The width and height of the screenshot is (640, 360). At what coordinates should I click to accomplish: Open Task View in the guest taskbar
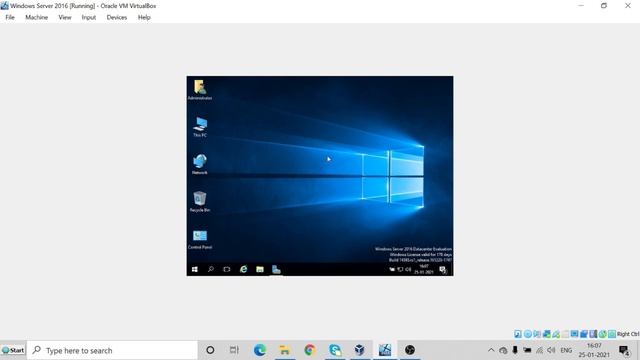(227, 269)
